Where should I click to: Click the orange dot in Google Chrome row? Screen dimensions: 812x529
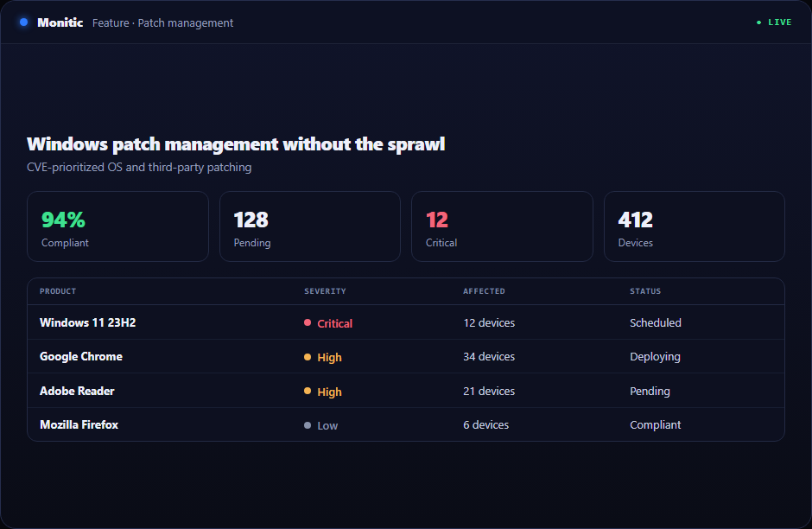(308, 357)
